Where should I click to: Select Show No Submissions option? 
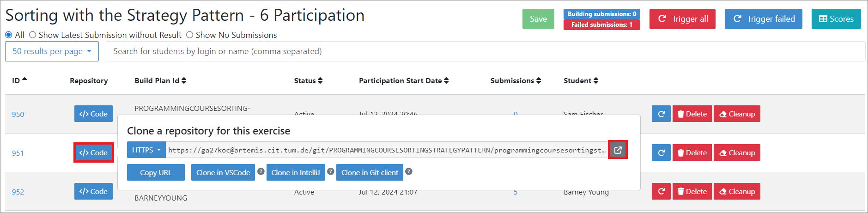(x=190, y=35)
